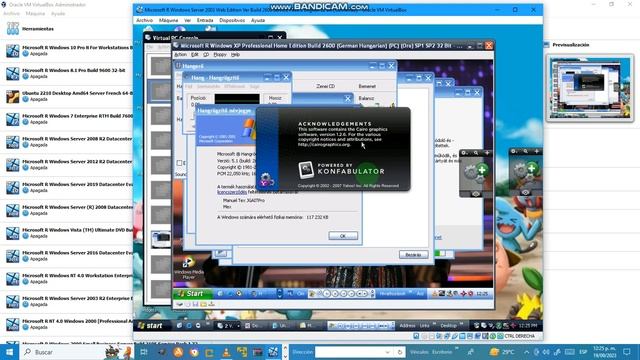640x360 pixels.
Task: Open Action menu in Virtual PC window
Action: coord(180,54)
